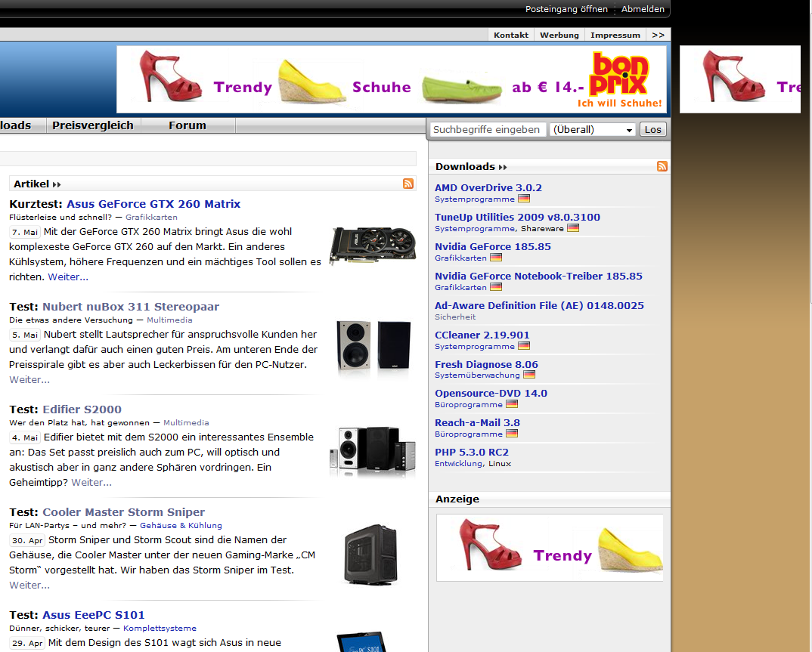Screen dimensions: 812x652
Task: Open the Asus EeePC S101 test
Action: 93,615
